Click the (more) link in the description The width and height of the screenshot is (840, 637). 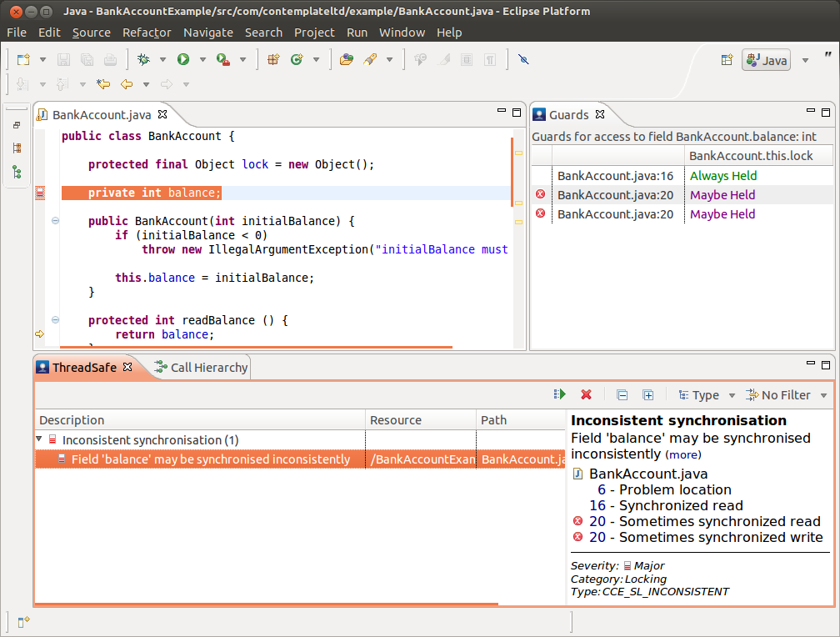683,454
